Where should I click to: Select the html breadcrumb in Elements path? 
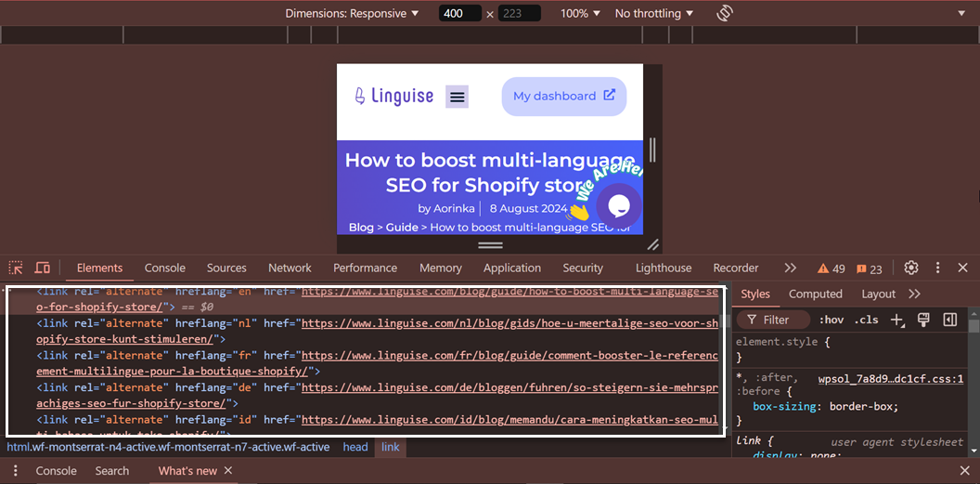point(168,447)
